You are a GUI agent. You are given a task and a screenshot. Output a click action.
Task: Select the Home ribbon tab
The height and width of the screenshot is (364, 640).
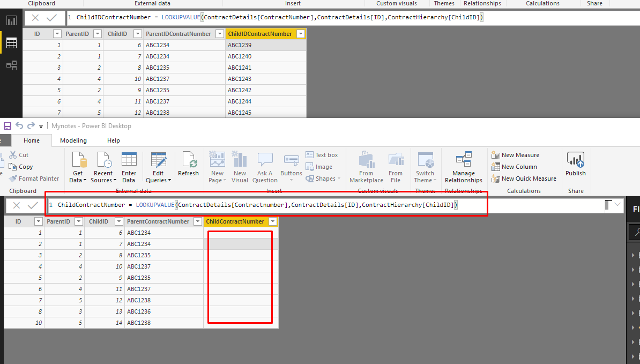click(x=32, y=140)
